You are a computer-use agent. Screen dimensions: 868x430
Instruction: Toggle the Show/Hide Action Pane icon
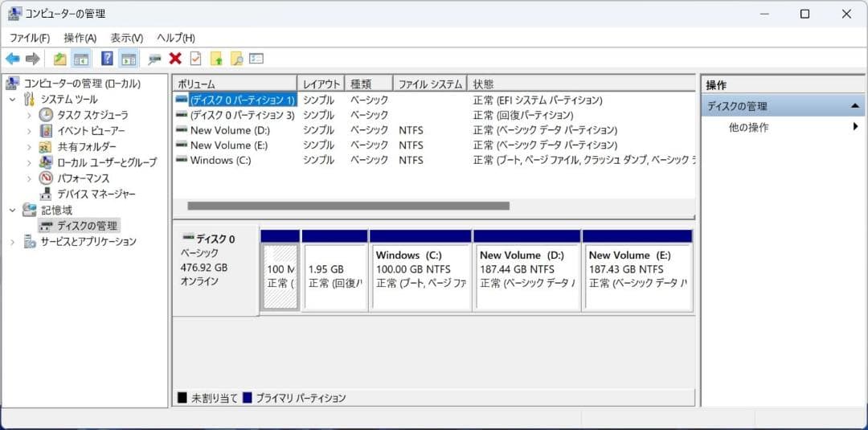(129, 59)
